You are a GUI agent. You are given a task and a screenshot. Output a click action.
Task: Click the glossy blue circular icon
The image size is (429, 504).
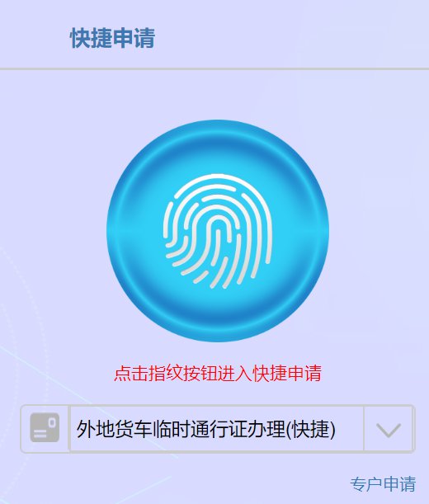pos(218,231)
